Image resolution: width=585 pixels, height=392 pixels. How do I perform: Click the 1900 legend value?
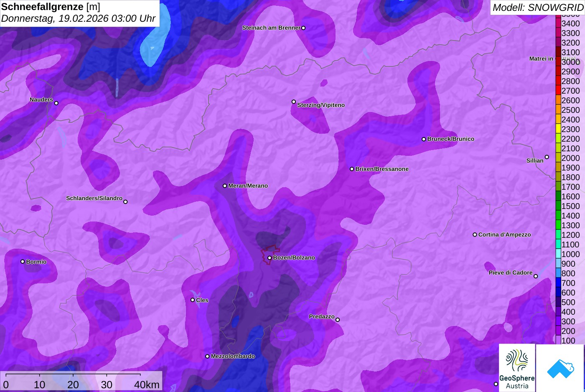[x=570, y=168]
